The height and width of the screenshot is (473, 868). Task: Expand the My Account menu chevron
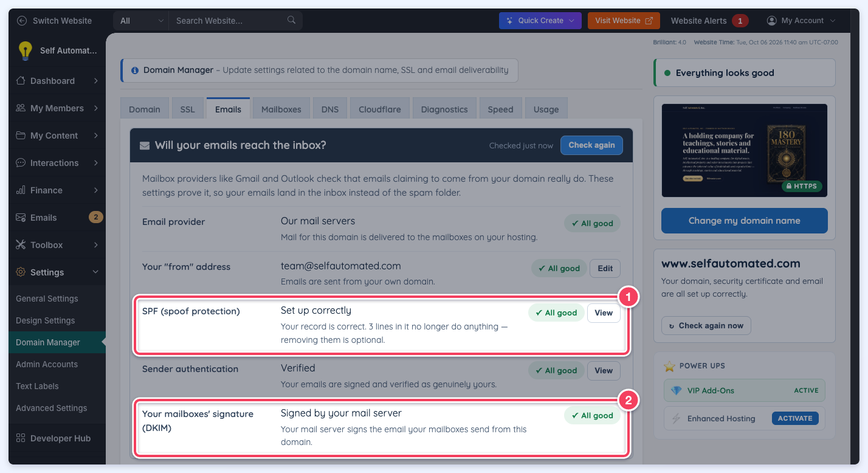pyautogui.click(x=833, y=21)
